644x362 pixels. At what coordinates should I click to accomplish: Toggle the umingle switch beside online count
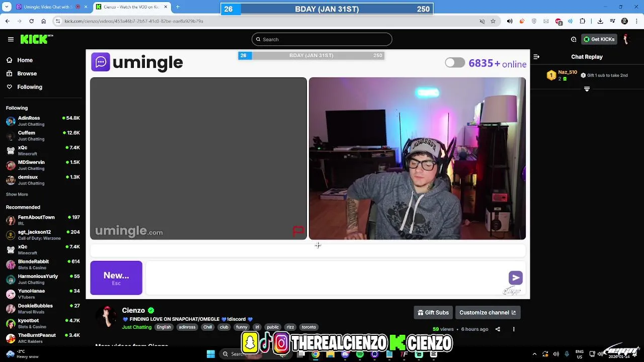(455, 63)
